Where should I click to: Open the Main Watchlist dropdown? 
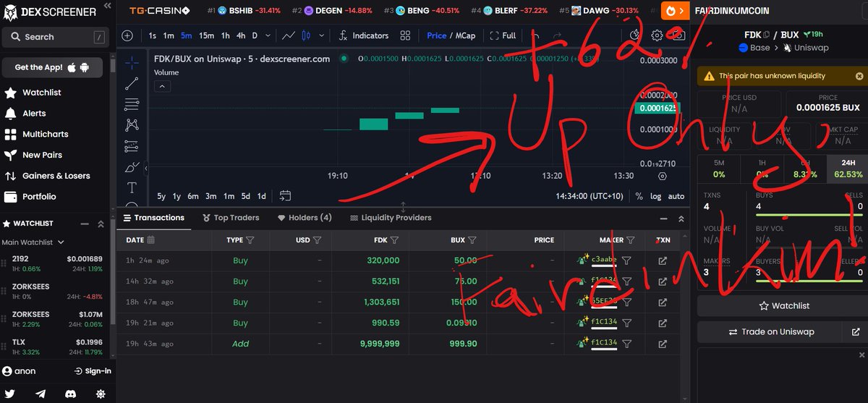click(x=33, y=242)
